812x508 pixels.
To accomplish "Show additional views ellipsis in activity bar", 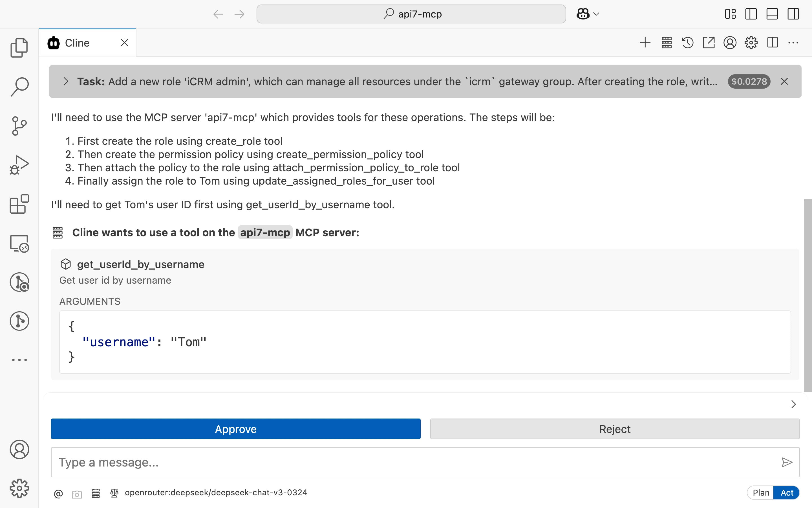I will pyautogui.click(x=19, y=360).
